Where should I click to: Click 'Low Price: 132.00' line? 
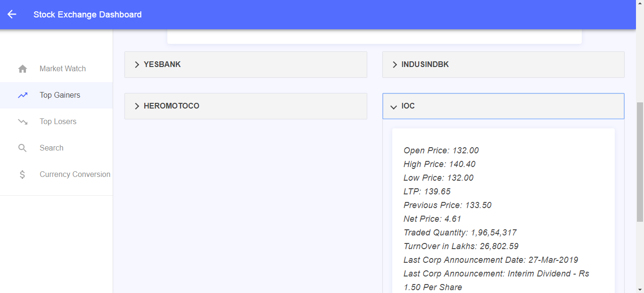tap(438, 178)
